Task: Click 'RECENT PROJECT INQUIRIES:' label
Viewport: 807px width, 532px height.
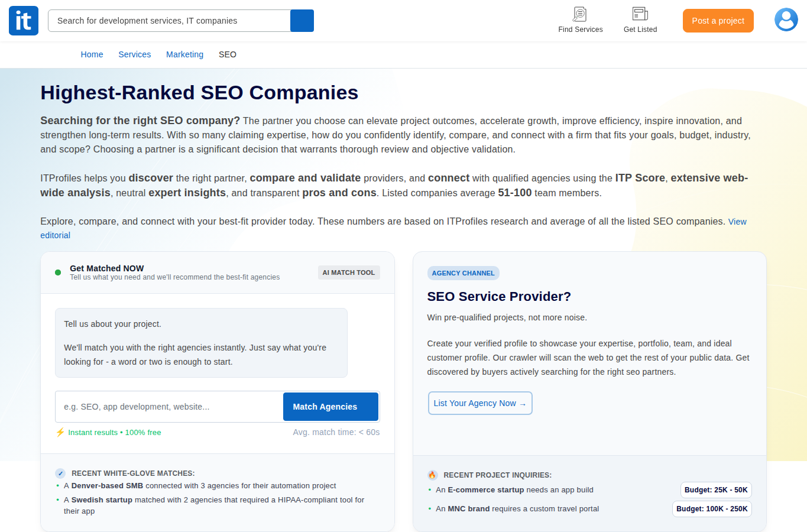Action: (x=497, y=475)
